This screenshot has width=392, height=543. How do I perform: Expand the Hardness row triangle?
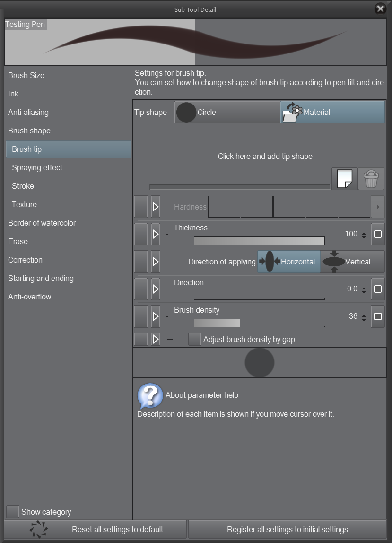[156, 207]
